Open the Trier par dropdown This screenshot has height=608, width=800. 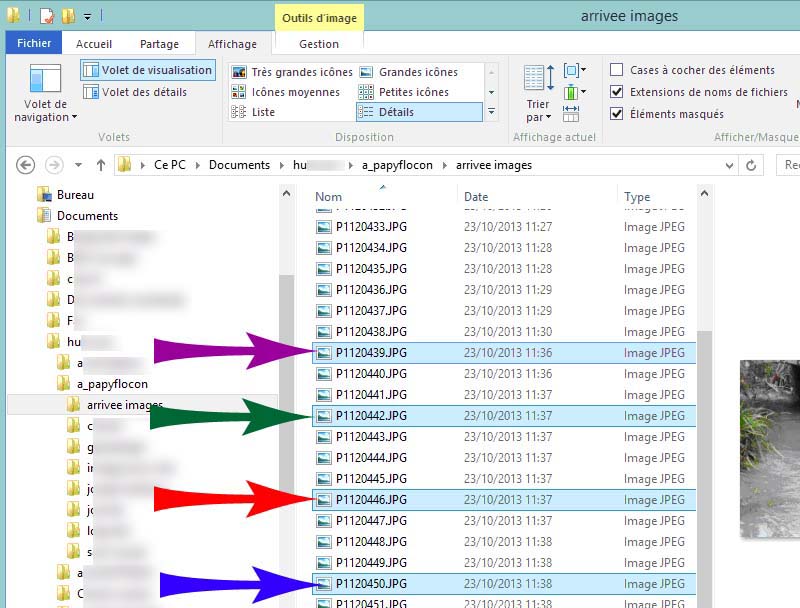(x=538, y=93)
